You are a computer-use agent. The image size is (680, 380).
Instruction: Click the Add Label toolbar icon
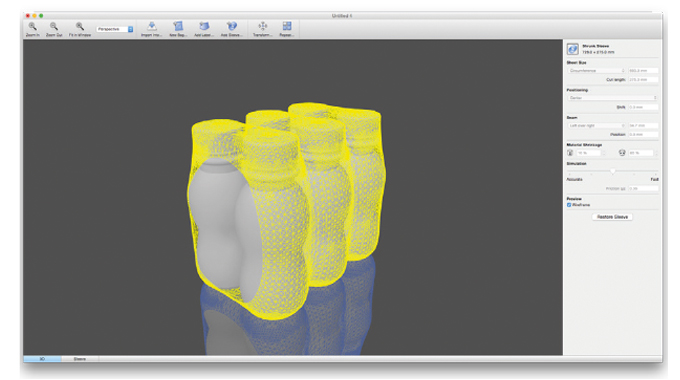[204, 26]
